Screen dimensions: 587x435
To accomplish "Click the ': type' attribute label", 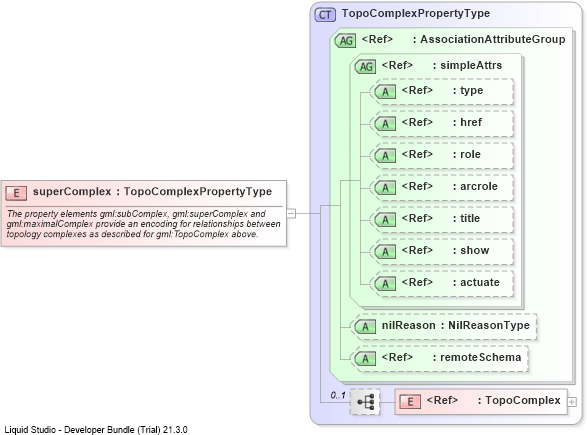I will coord(468,91).
